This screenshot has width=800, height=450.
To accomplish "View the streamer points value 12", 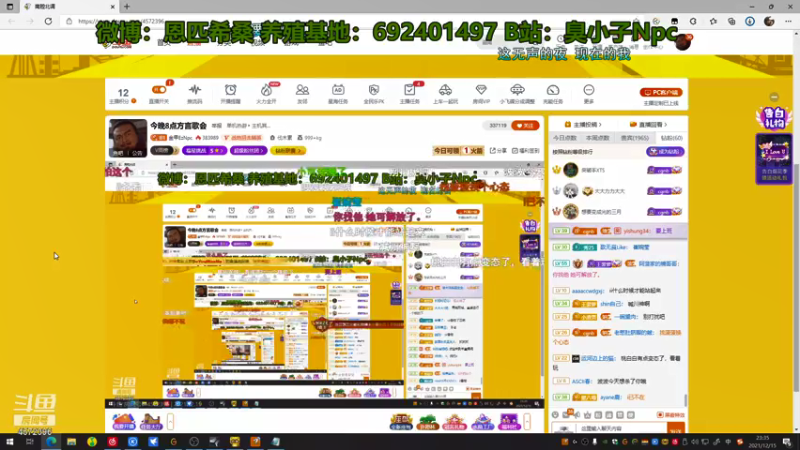I will click(123, 92).
